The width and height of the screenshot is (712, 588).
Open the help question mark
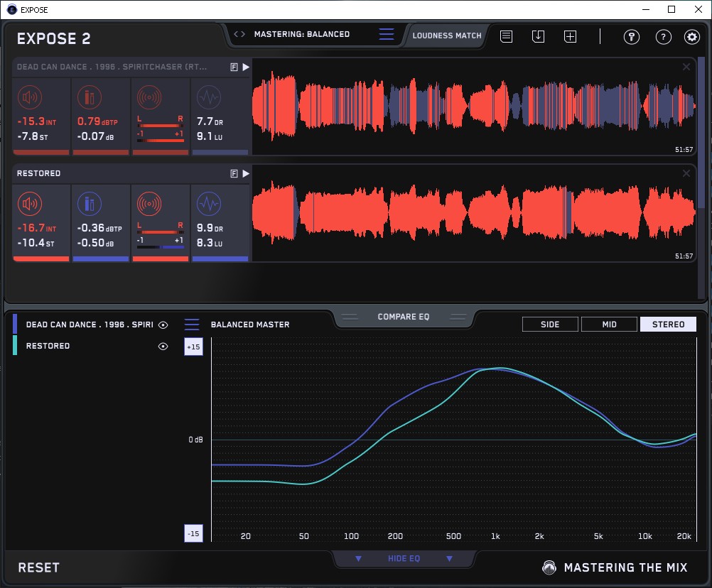coord(664,37)
